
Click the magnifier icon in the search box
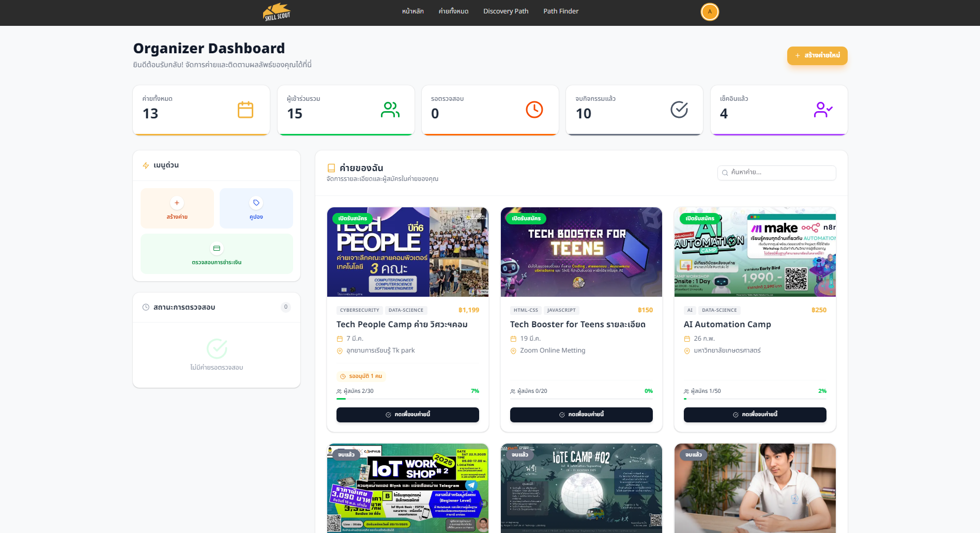725,173
